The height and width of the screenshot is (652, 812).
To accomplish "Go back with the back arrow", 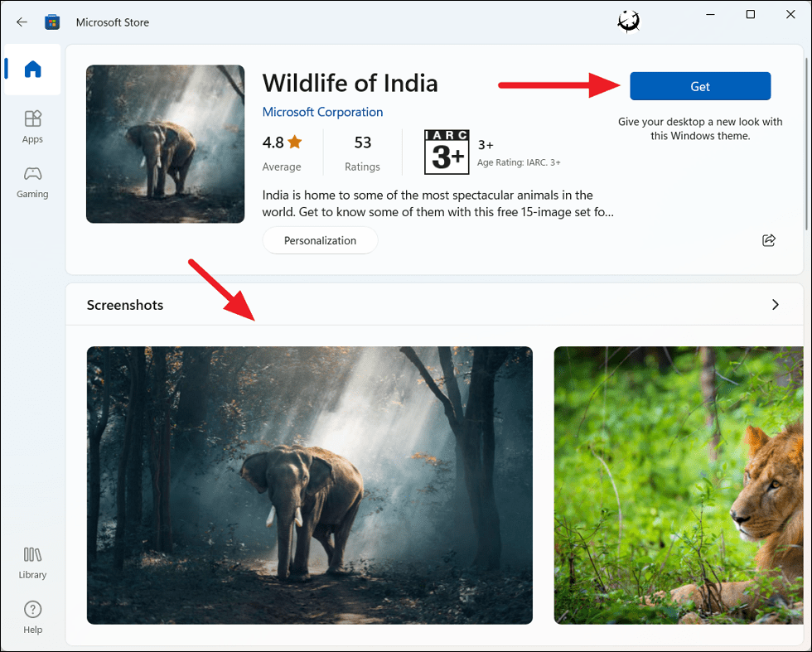I will coord(22,22).
